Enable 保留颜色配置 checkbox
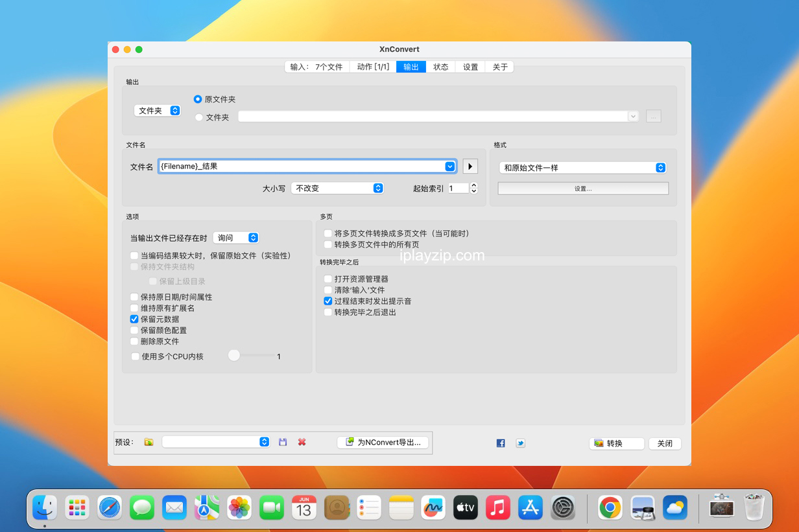799x532 pixels. (135, 330)
